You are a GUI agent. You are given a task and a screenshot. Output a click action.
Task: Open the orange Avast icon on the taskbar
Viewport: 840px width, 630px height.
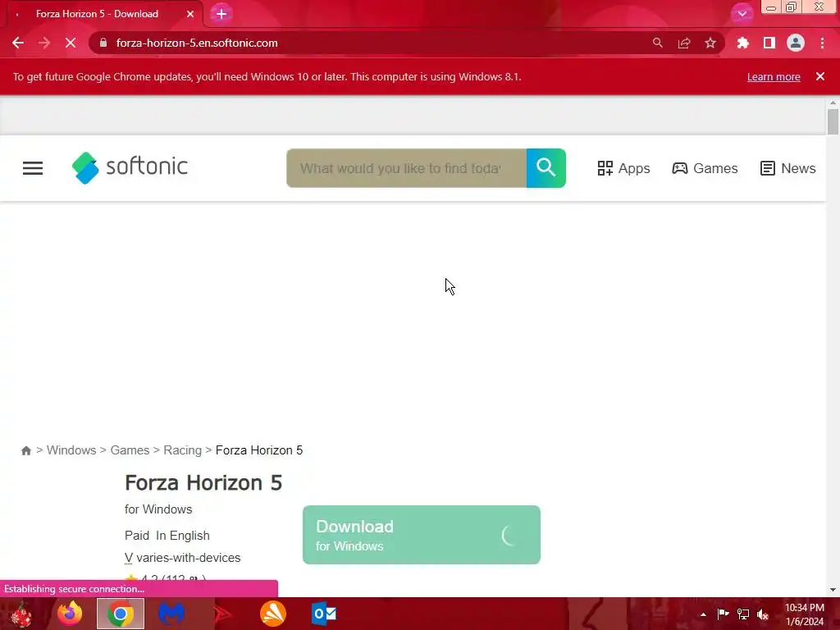pos(273,614)
